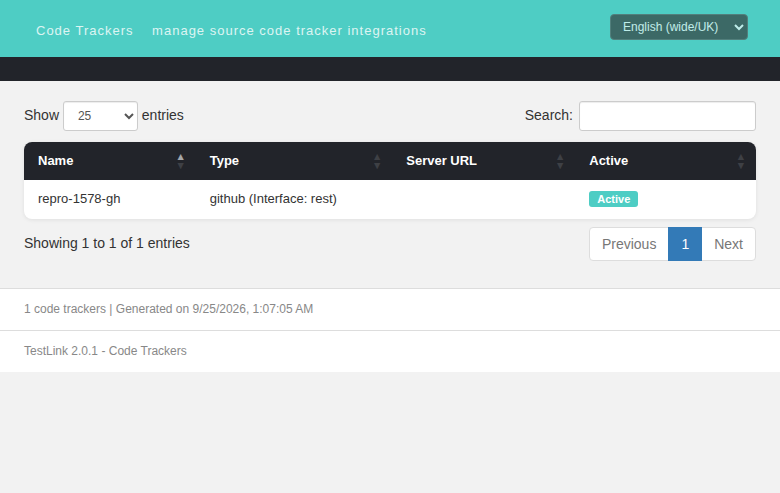Image resolution: width=780 pixels, height=493 pixels.
Task: Click the Type column sort arrows icon
Action: 377,161
